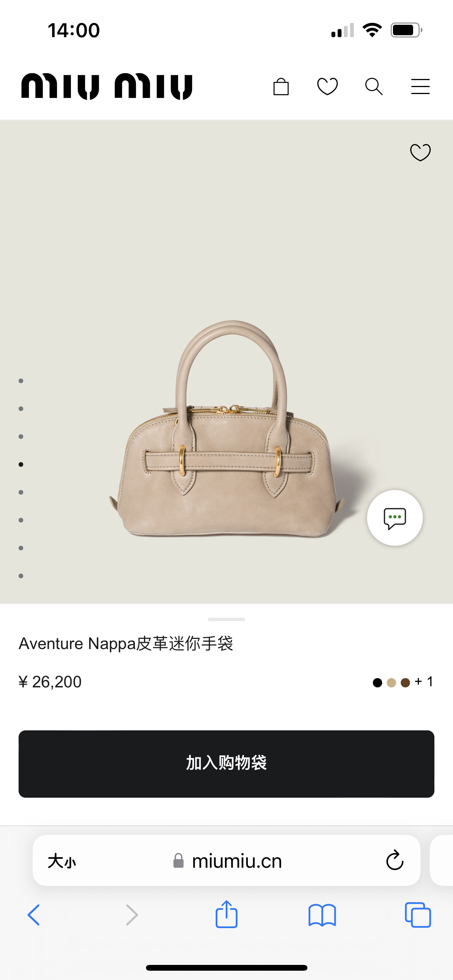Go to the last image pagination dot

[x=21, y=576]
